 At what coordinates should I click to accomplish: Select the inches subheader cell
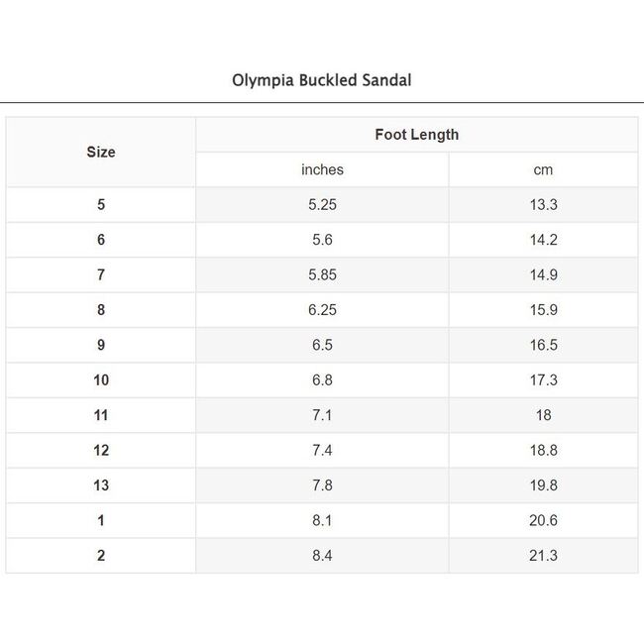(x=322, y=169)
